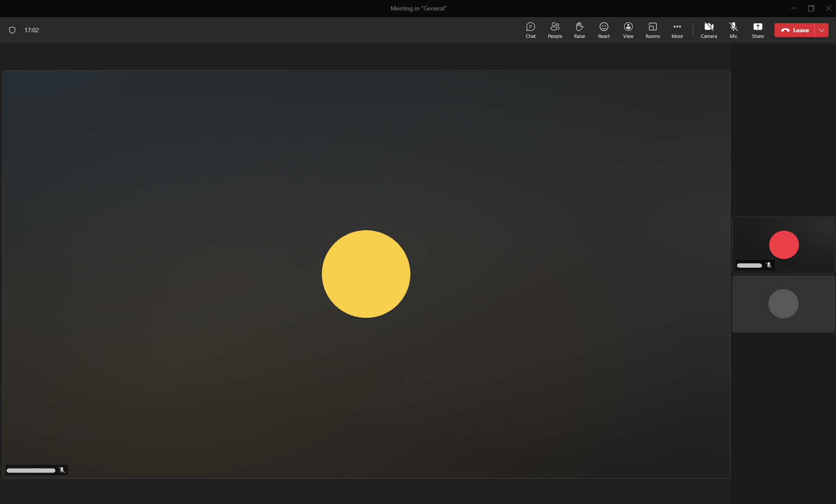Click the main participant name label
The height and width of the screenshot is (504, 836).
click(x=31, y=470)
